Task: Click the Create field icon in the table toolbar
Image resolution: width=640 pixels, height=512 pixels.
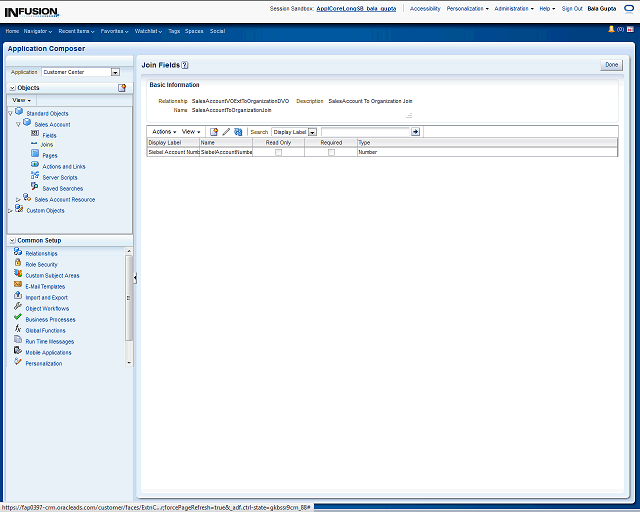Action: pos(214,132)
